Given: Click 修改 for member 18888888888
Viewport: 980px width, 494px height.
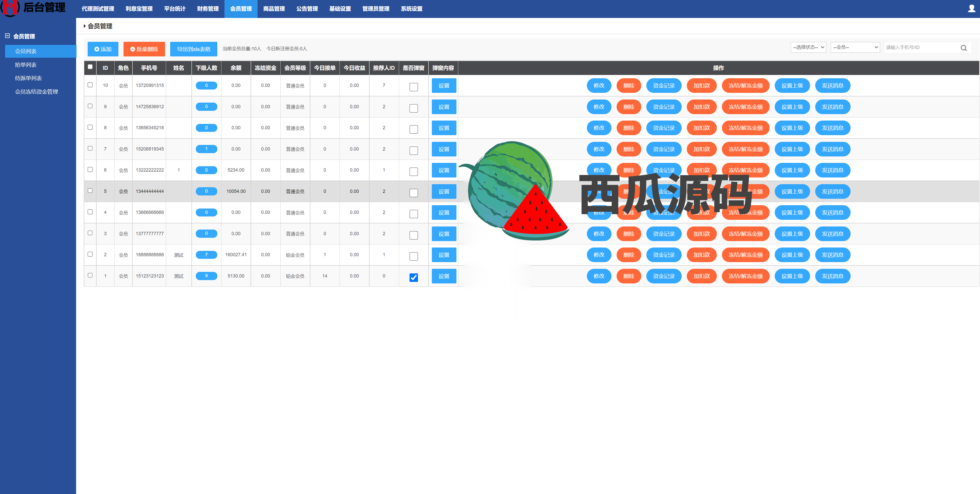Looking at the screenshot, I should click(x=599, y=255).
